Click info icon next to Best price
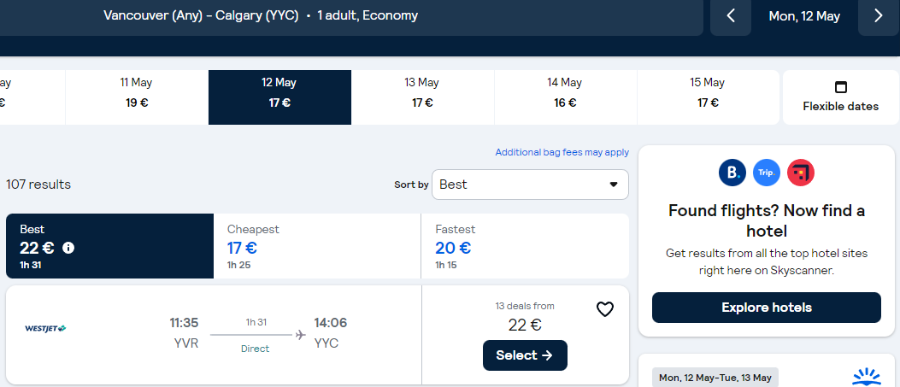The height and width of the screenshot is (387, 900). (x=68, y=248)
